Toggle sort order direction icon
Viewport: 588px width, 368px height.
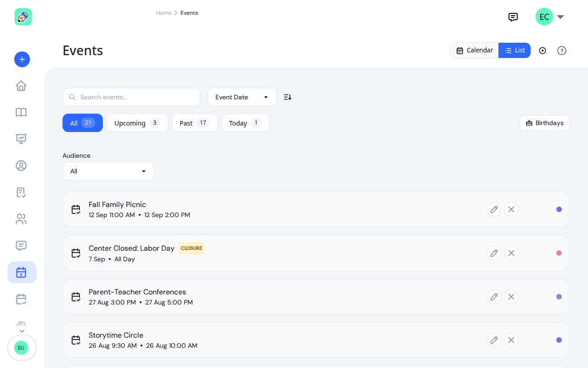click(x=288, y=97)
